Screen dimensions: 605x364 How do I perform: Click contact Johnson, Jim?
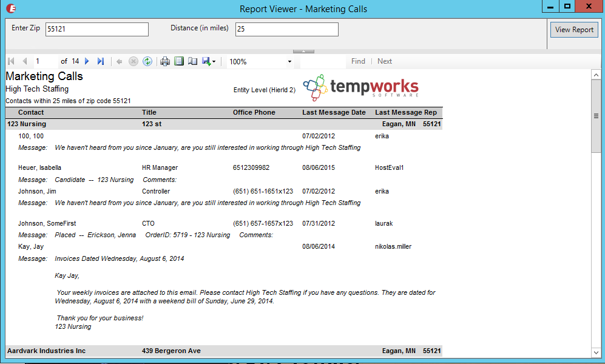coord(37,191)
